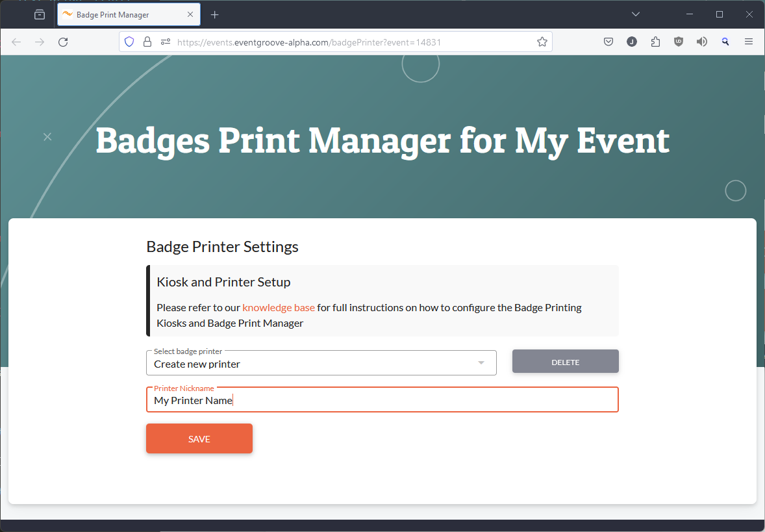Save this page to Pocket

click(x=608, y=41)
